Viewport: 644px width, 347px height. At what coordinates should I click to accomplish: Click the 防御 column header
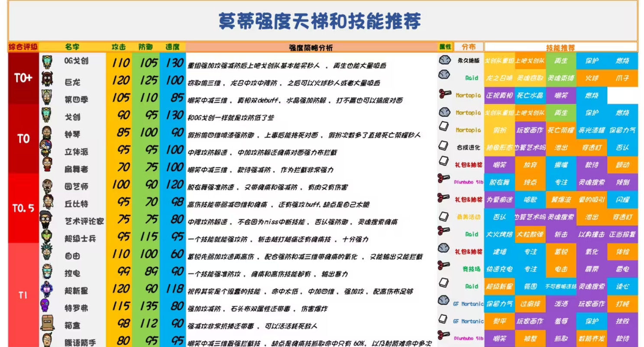[146, 47]
